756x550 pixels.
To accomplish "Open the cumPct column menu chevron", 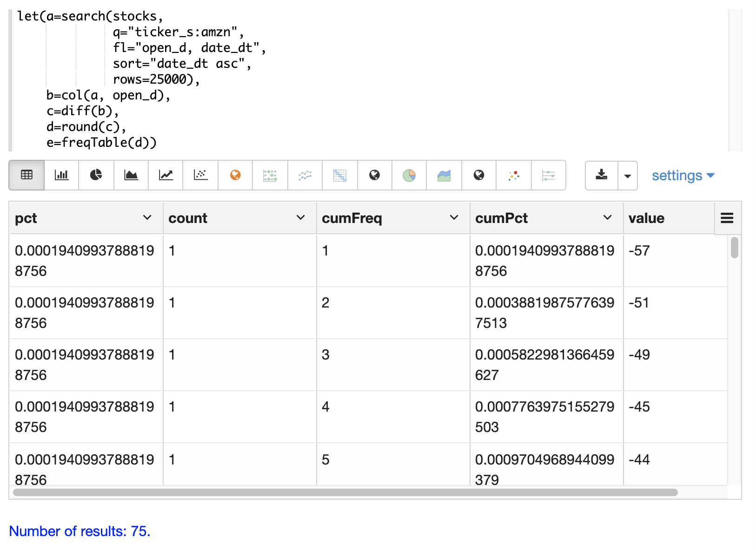I will (x=607, y=217).
